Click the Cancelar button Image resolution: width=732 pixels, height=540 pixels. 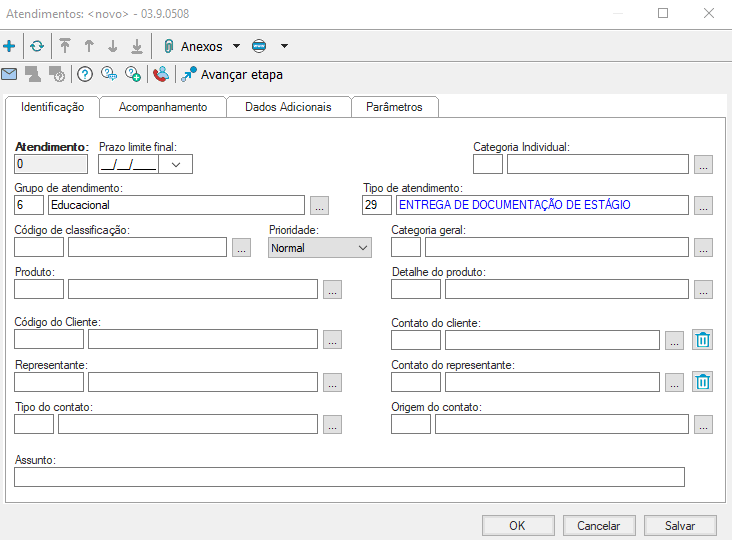599,525
